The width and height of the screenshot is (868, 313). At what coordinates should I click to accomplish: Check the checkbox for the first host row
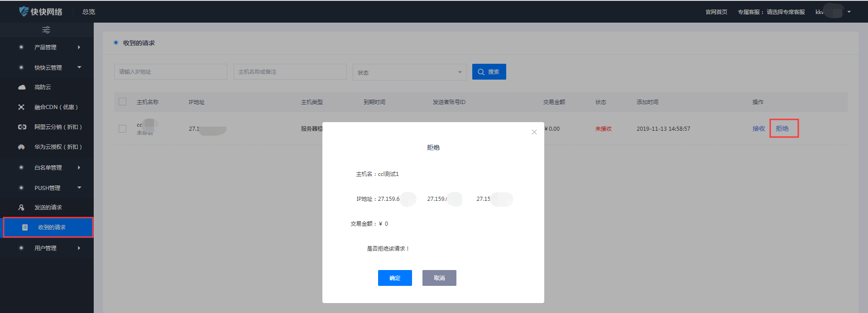point(123,129)
